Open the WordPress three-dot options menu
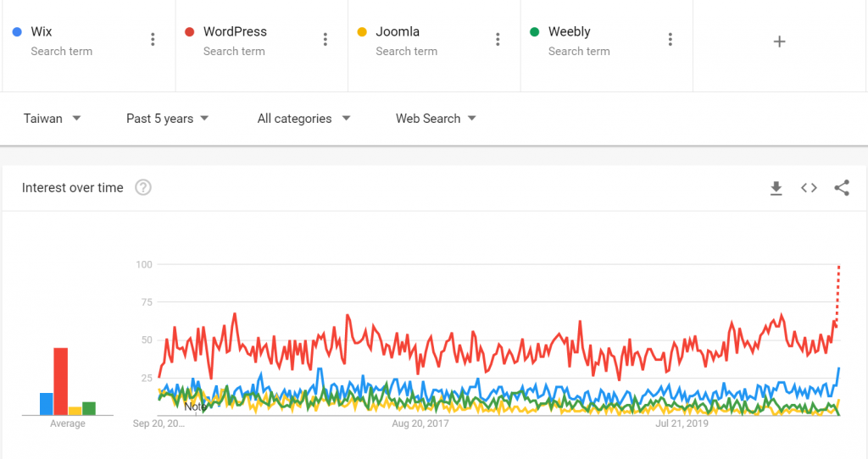This screenshot has height=459, width=868. click(325, 40)
